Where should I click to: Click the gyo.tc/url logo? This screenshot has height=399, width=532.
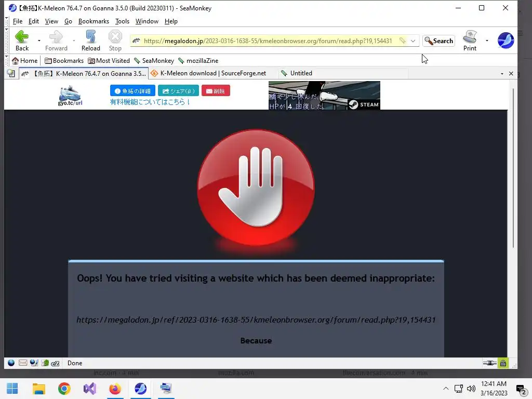[x=70, y=96]
